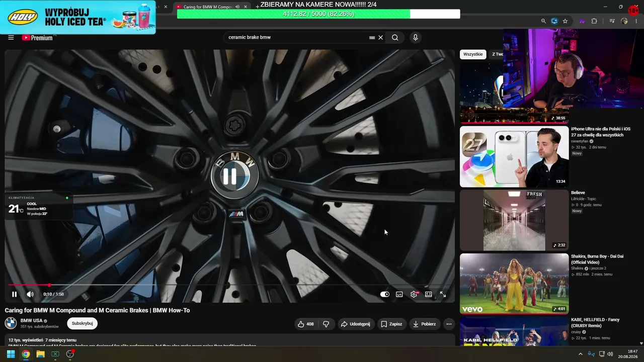Open the iPhone Ultra video thumbnail
This screenshot has height=362, width=644.
click(514, 156)
